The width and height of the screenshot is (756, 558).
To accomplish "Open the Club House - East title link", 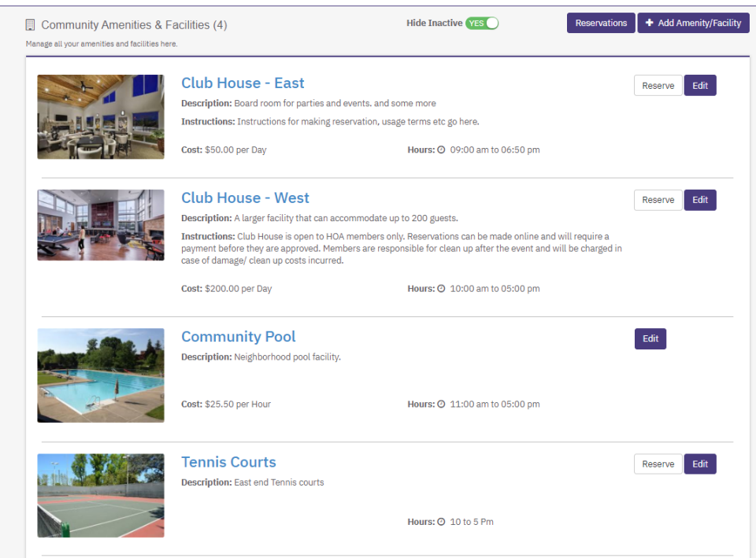I will click(243, 83).
